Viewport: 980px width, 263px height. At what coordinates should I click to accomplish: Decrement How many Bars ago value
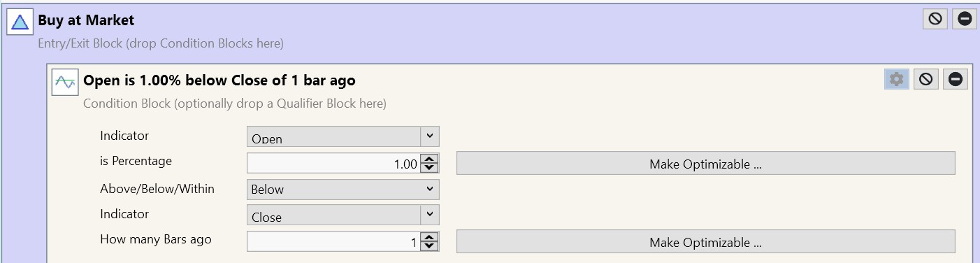click(430, 247)
